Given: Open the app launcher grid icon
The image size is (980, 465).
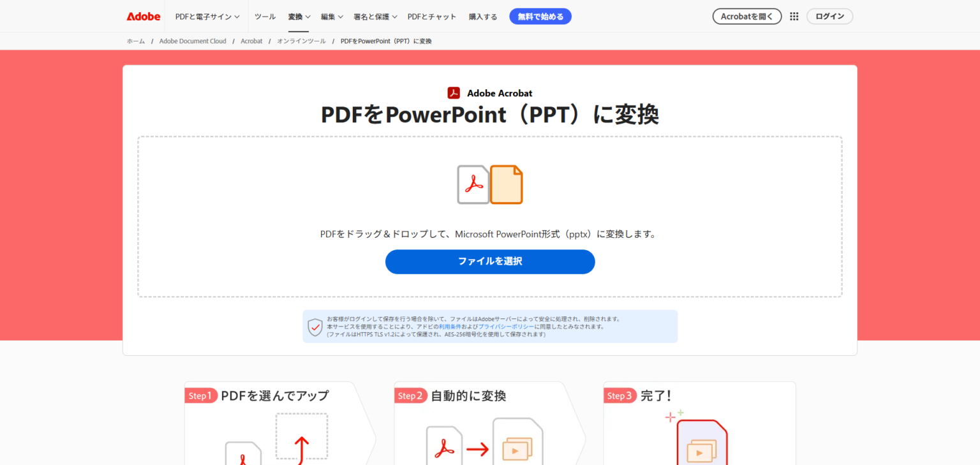Looking at the screenshot, I should (x=794, y=16).
